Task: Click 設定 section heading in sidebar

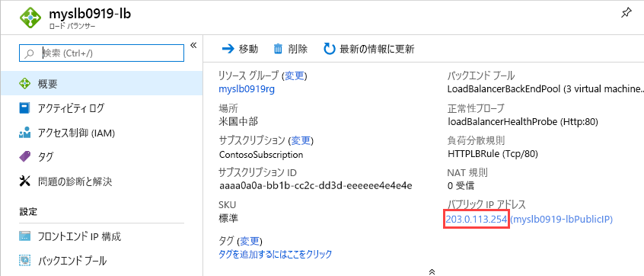Action: tap(28, 211)
